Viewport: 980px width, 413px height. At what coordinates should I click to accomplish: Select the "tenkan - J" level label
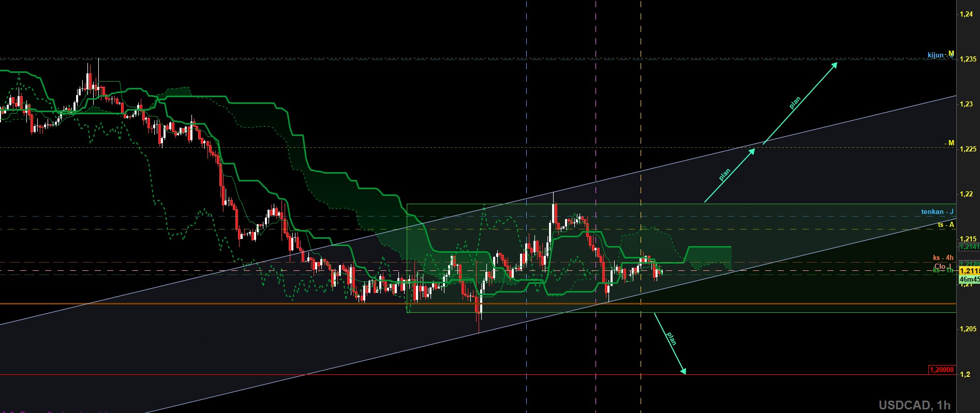tap(937, 212)
